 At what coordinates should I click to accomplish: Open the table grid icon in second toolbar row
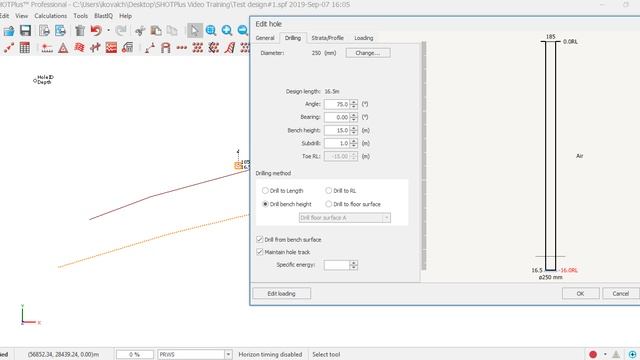(x=24, y=48)
